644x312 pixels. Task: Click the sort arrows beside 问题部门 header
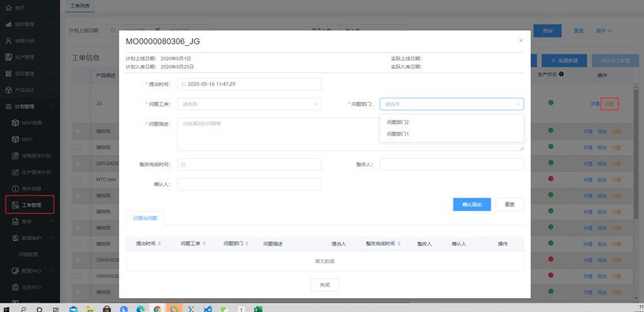[247, 244]
